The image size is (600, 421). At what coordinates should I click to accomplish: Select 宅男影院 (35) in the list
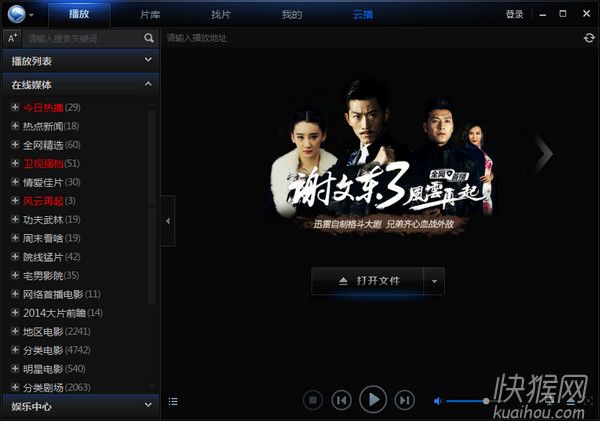[x=51, y=276]
